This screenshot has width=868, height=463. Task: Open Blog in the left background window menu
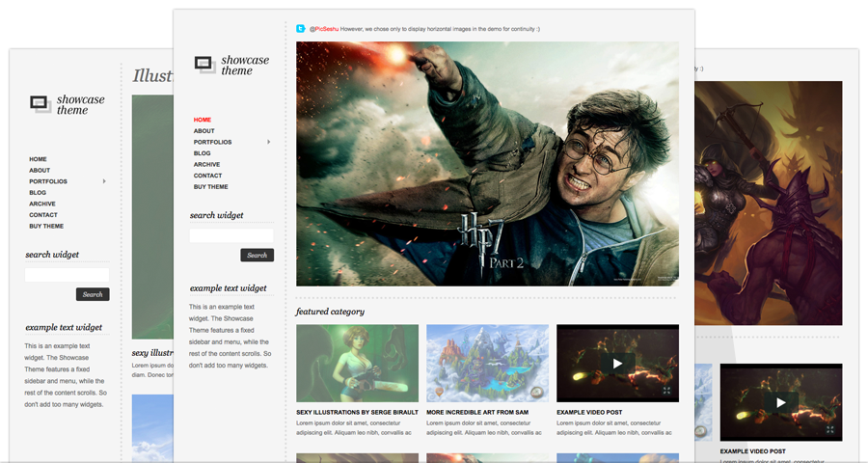pyautogui.click(x=37, y=192)
